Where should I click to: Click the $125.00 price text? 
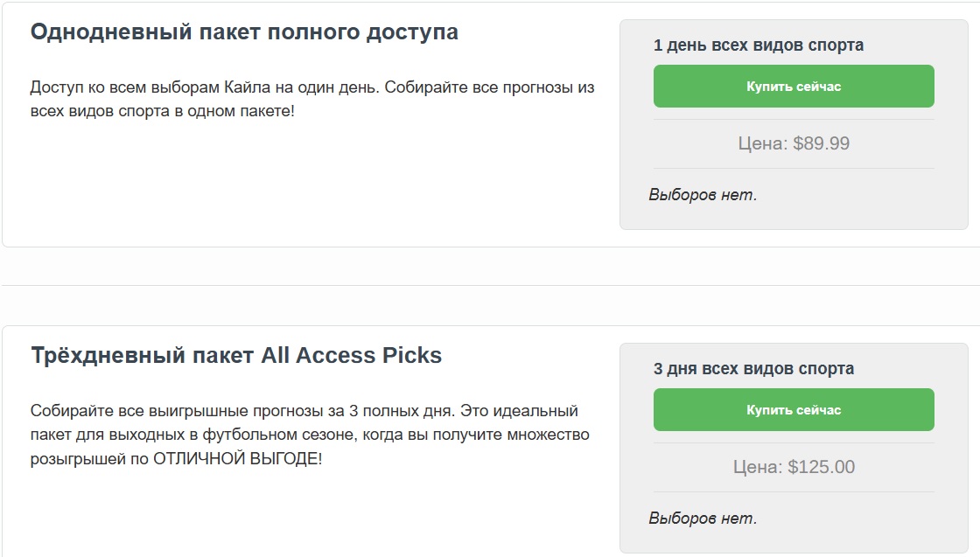click(x=822, y=467)
